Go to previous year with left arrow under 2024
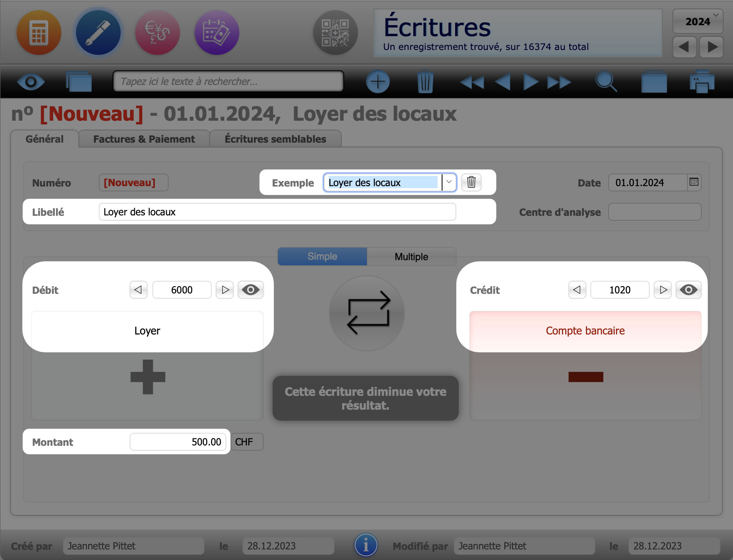The height and width of the screenshot is (560, 733). 684,47
